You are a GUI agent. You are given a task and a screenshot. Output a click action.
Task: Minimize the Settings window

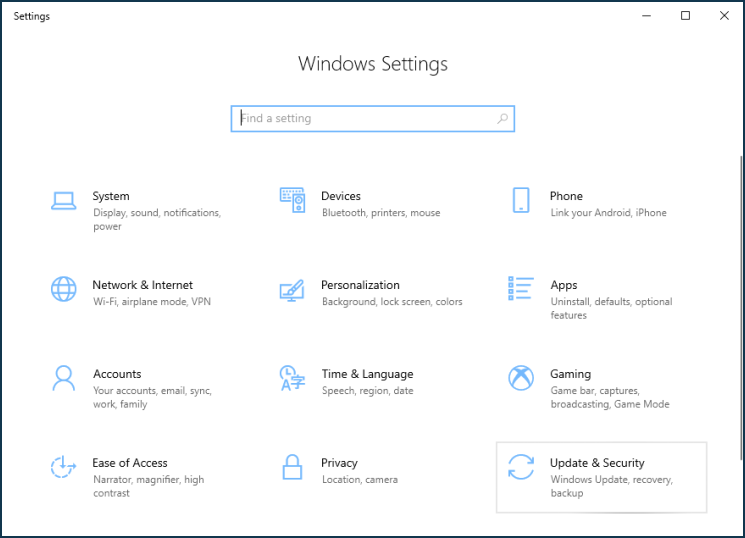(646, 16)
